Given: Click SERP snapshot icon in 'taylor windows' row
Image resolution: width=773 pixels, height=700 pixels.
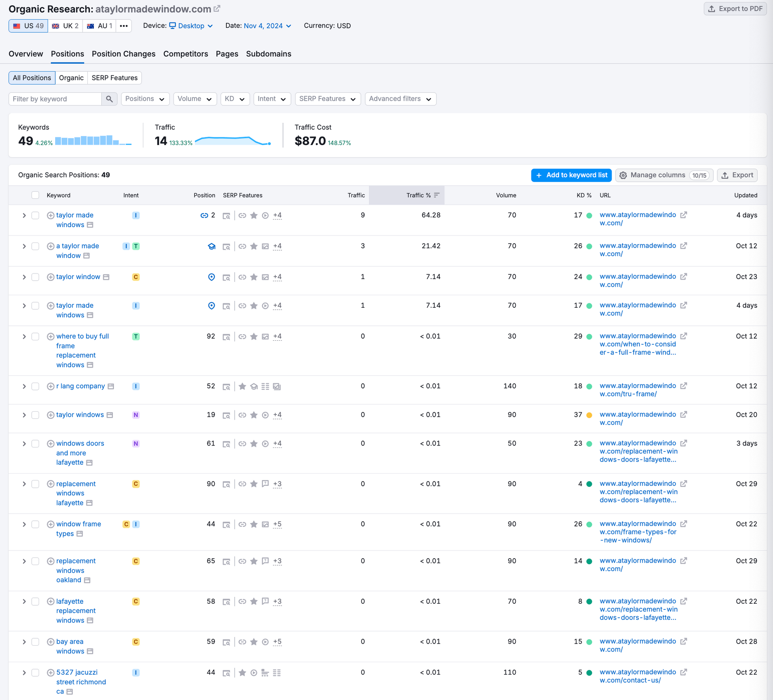Looking at the screenshot, I should (227, 415).
